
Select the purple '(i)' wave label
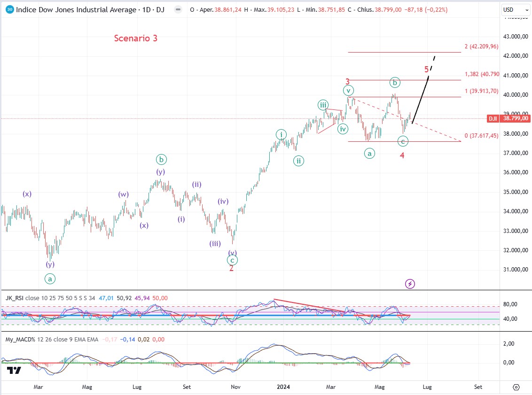coord(181,219)
